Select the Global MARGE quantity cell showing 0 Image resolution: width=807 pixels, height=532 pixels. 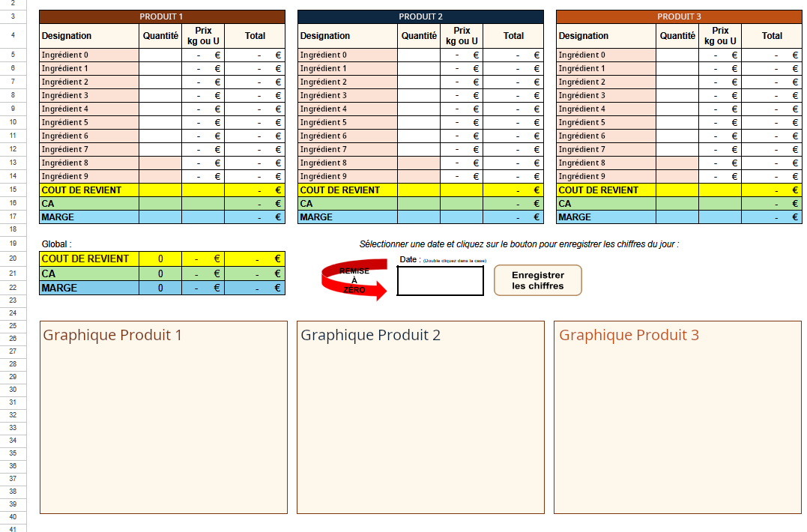[x=160, y=288]
